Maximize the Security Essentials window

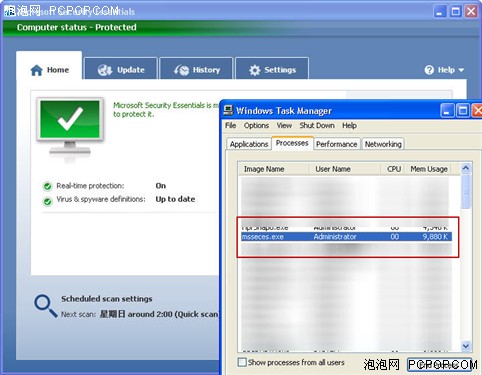456,12
